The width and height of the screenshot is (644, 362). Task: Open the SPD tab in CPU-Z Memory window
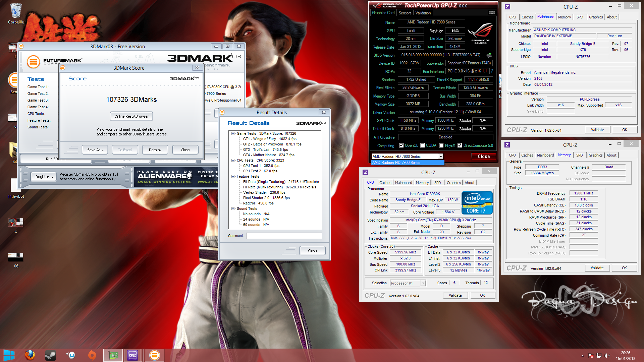coord(579,155)
